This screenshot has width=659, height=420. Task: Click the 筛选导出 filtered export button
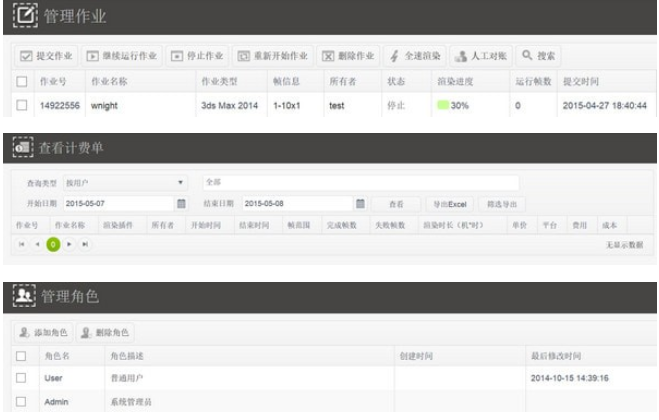pos(502,204)
